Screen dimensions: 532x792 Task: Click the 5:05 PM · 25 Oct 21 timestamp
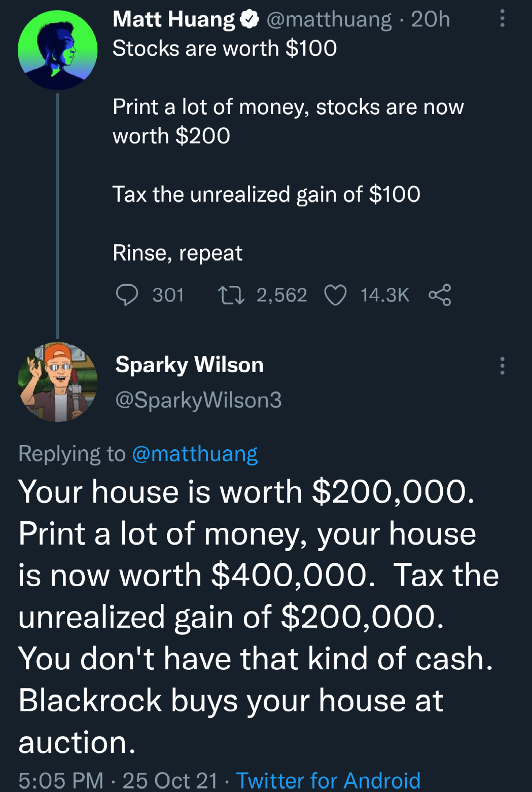[118, 780]
